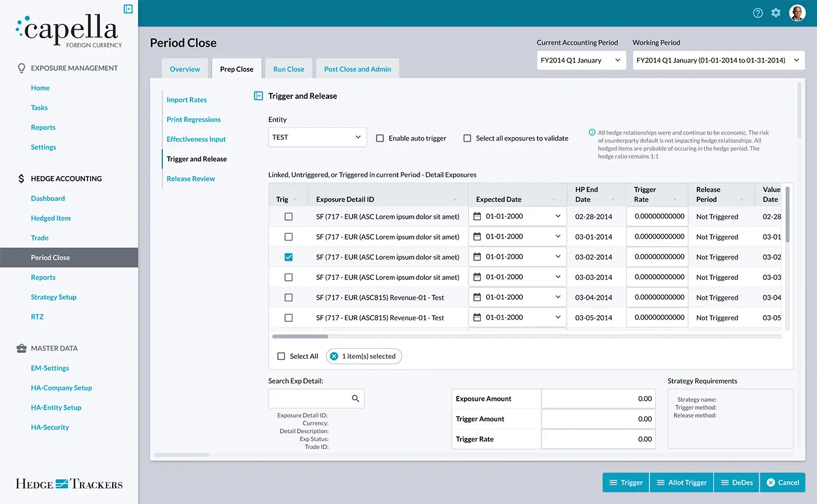Tick the Trig checkbox for row 03-04-2014
The width and height of the screenshot is (817, 504).
click(x=288, y=297)
